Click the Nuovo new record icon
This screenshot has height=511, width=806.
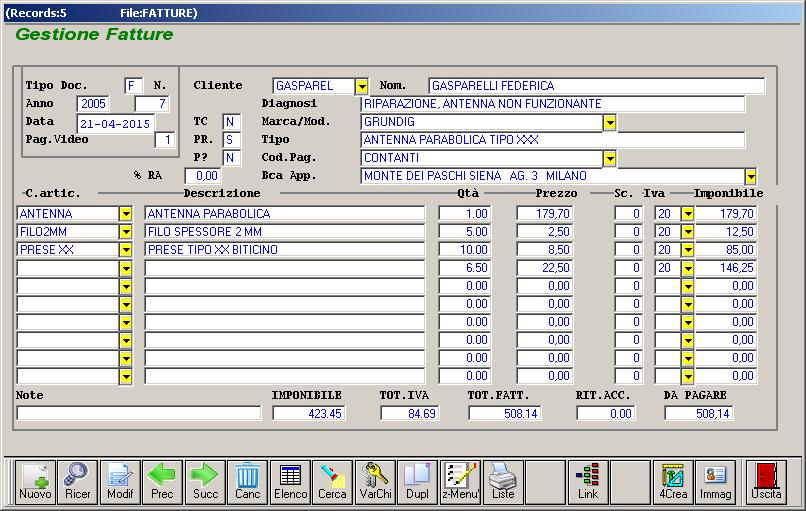click(x=35, y=481)
